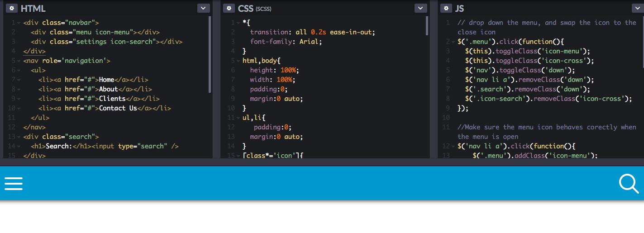Fold the h1 Search line at HTML line 14
This screenshot has width=644, height=233.
click(19, 146)
